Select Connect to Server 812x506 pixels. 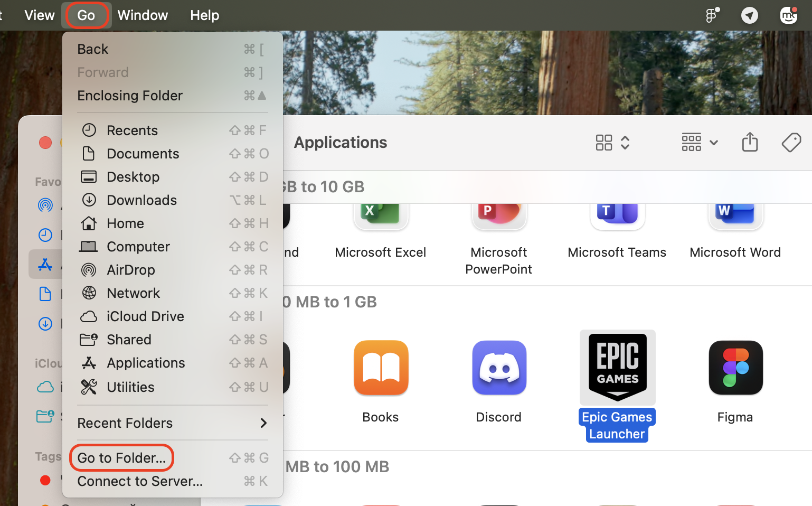point(139,481)
